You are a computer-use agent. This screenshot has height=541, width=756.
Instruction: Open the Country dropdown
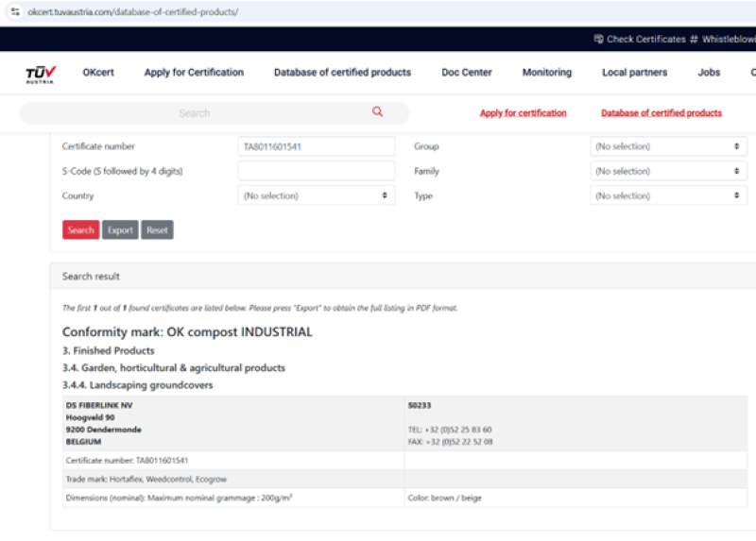317,195
